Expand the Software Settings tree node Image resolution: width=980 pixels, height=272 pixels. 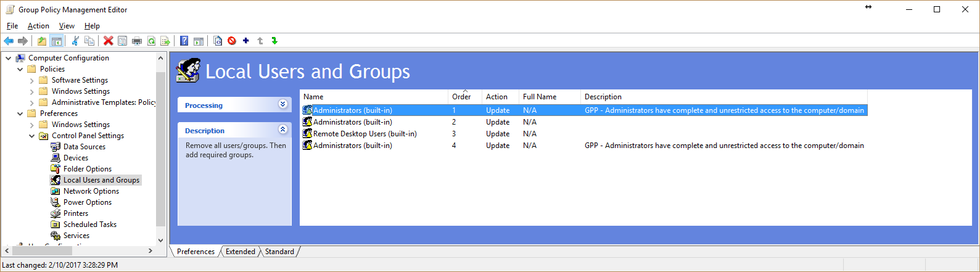[x=32, y=80]
